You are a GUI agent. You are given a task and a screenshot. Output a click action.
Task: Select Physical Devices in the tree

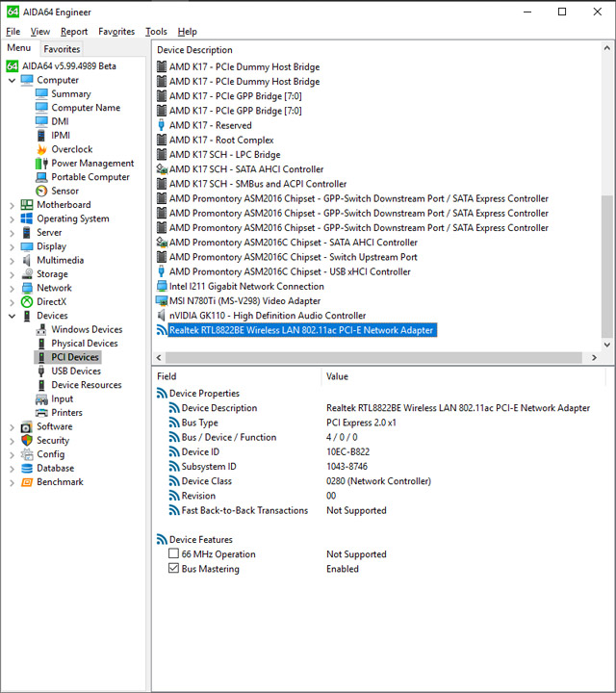click(x=85, y=344)
